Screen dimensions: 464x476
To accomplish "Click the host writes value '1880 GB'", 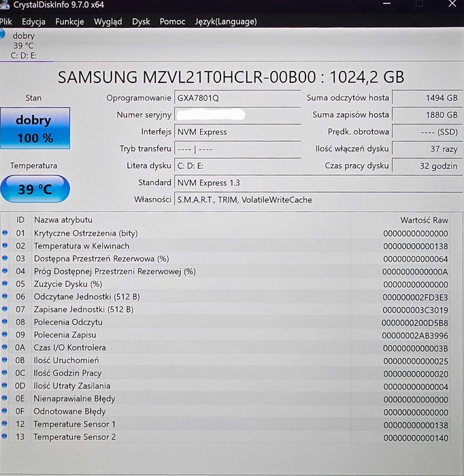I will (427, 115).
